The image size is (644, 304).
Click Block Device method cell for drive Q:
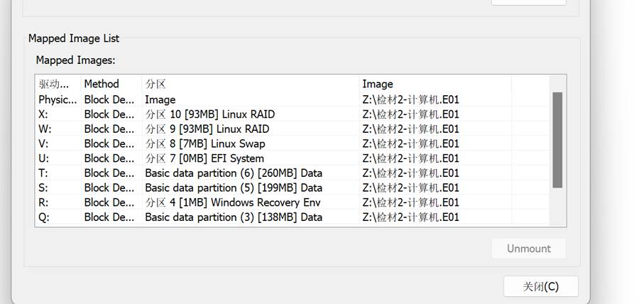point(109,217)
